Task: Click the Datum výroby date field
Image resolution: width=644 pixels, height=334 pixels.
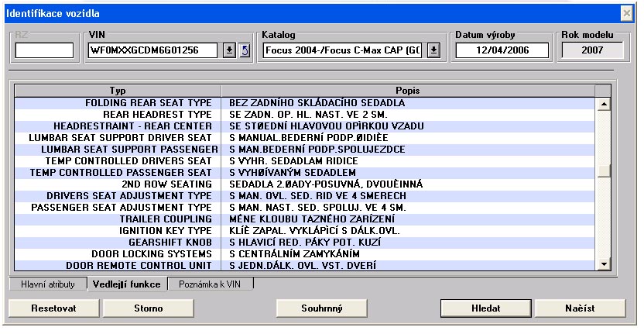Action: (x=502, y=50)
